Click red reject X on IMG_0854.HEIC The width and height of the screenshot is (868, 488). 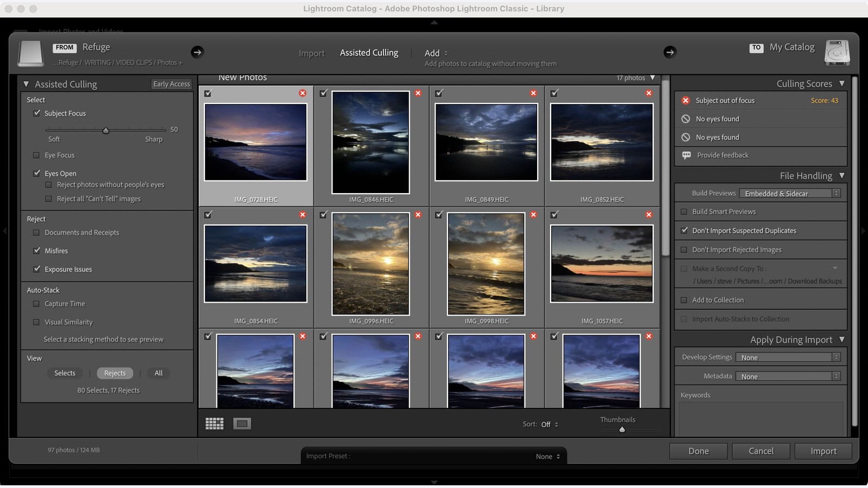point(303,215)
